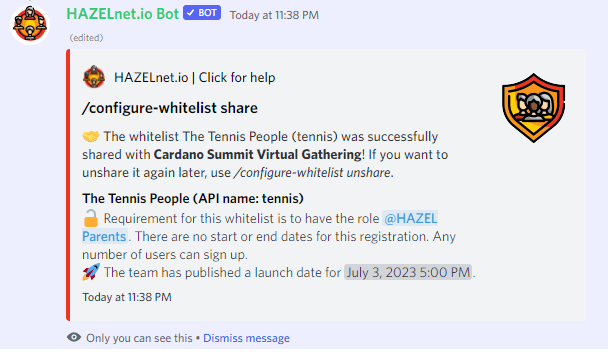The image size is (608, 362).
Task: Click the 'Today at 11:38 PM' header timestamp
Action: pos(274,15)
